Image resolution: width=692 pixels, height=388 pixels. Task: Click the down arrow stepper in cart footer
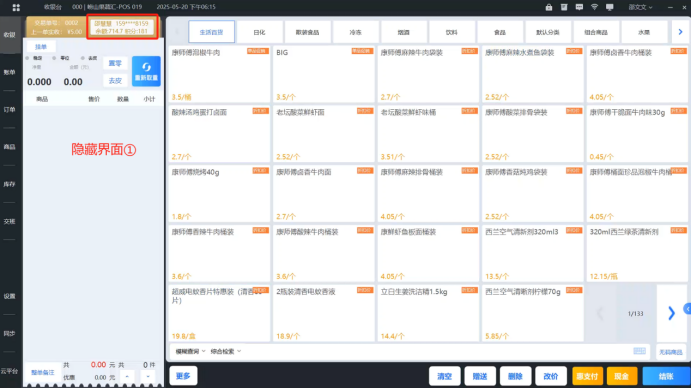(148, 377)
